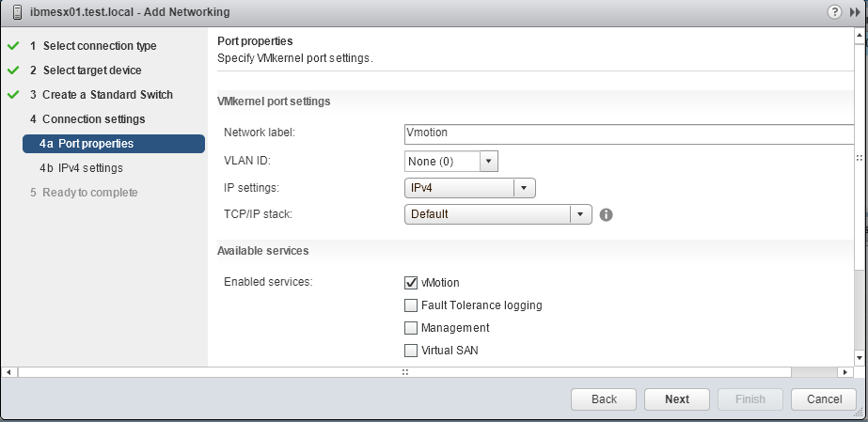Uncheck the vMotion service checkbox
Screen dimensions: 868x422
pos(411,283)
